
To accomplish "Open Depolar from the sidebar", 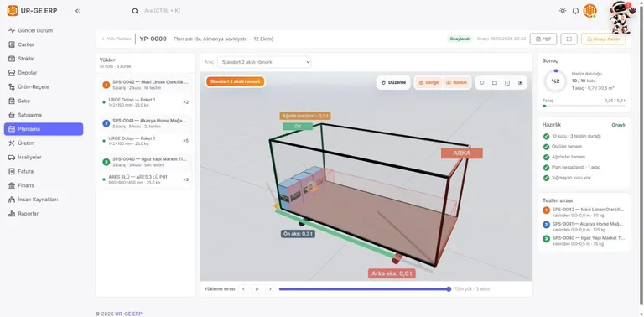I will click(x=44, y=73).
